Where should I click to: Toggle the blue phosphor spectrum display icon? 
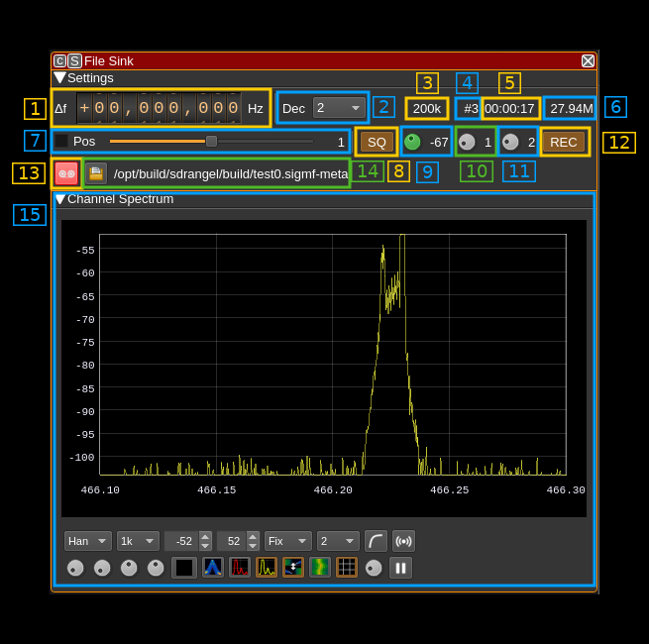tap(213, 568)
